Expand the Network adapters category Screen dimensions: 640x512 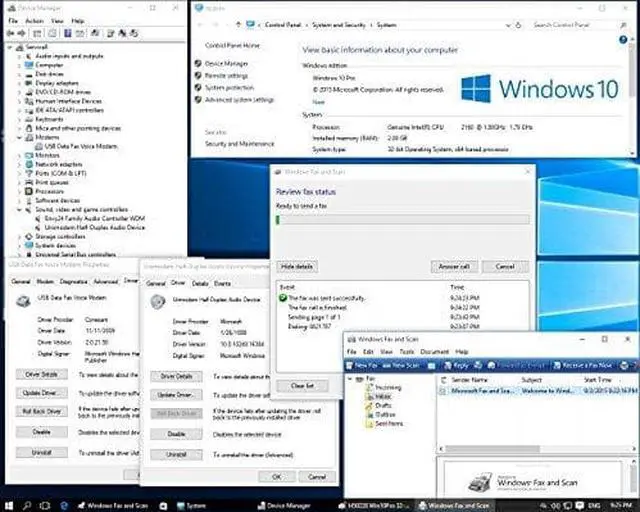19,164
